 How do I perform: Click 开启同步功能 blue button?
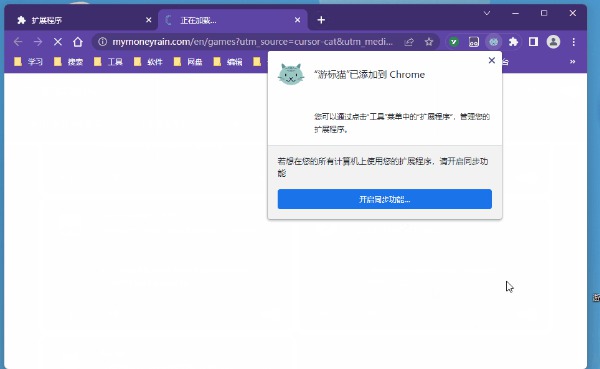pos(385,199)
